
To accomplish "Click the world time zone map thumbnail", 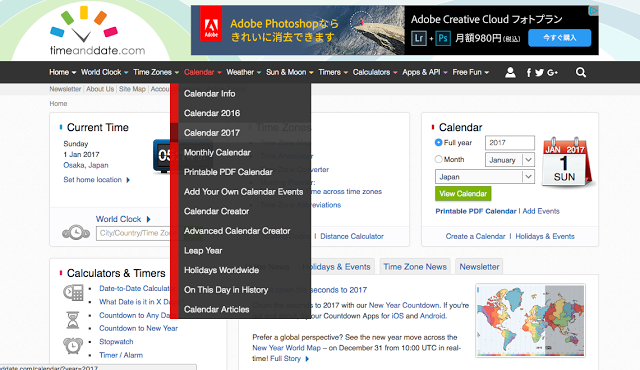I will point(531,321).
